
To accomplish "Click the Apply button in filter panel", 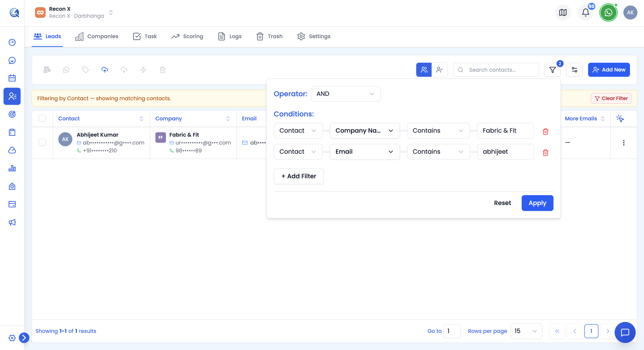I will [x=537, y=203].
